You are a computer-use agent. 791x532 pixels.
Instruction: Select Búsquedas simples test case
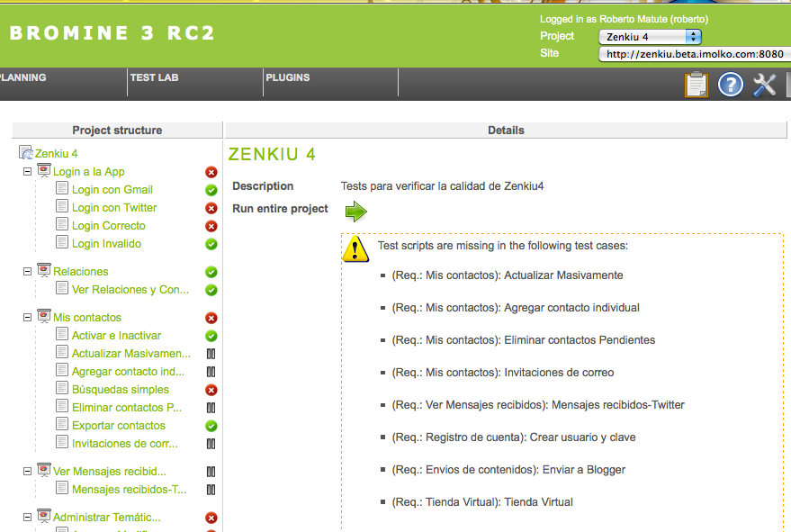(121, 390)
